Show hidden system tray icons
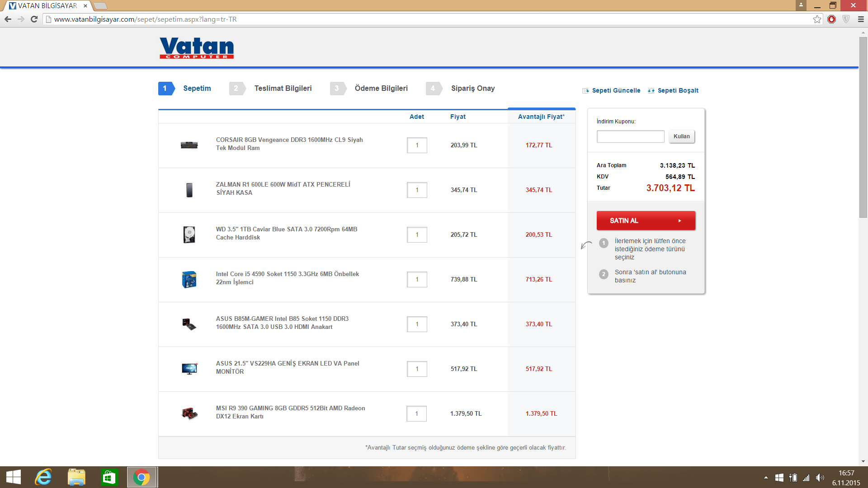This screenshot has width=868, height=488. 766,477
